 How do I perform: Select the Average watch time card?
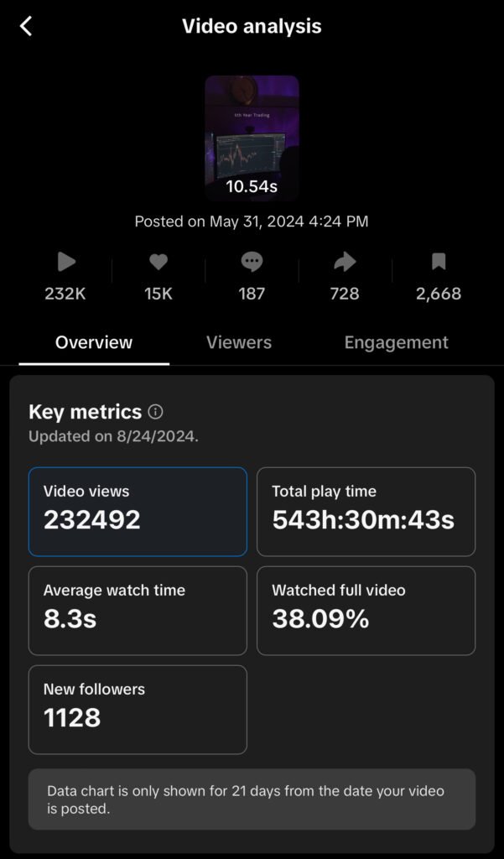point(138,611)
